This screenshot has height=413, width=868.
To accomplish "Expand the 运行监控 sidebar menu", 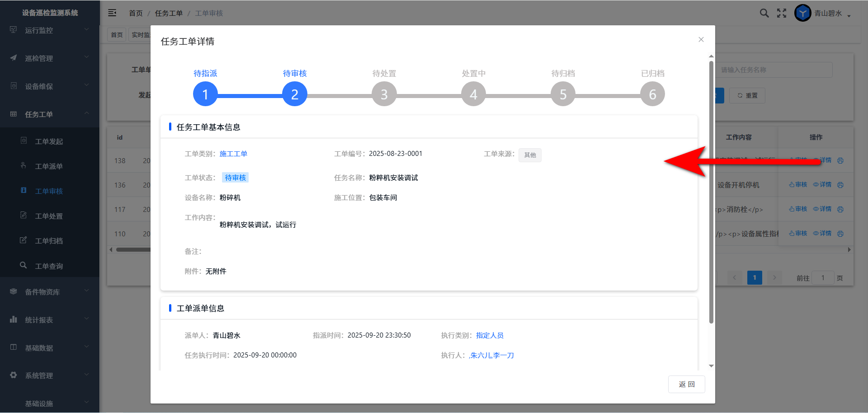I will click(x=50, y=30).
